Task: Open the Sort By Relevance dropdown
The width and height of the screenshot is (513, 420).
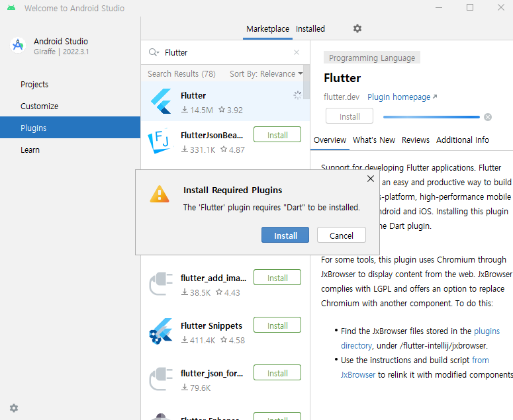Action: tap(266, 74)
